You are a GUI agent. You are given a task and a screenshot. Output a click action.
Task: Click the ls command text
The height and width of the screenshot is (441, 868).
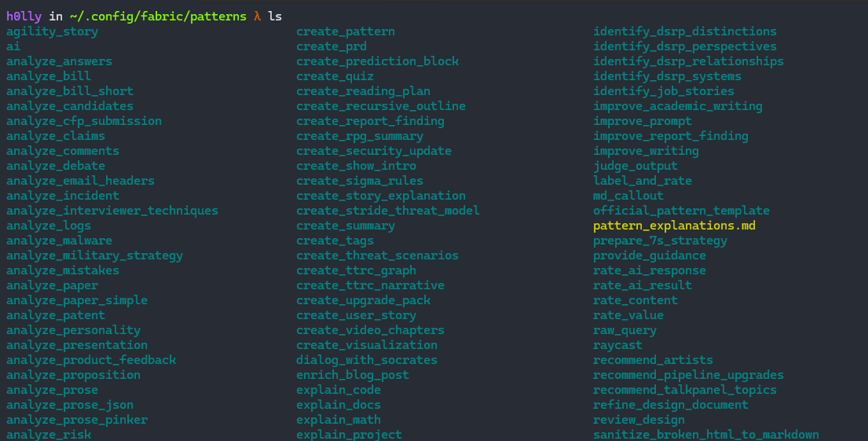(275, 17)
